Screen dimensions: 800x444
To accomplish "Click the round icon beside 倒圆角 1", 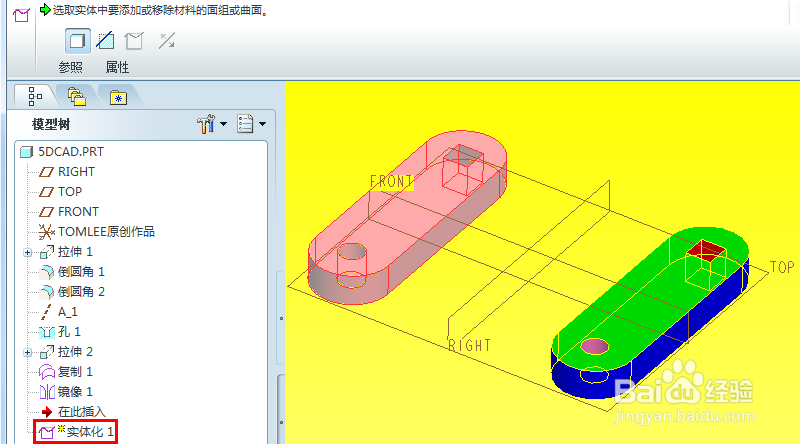I will [47, 272].
